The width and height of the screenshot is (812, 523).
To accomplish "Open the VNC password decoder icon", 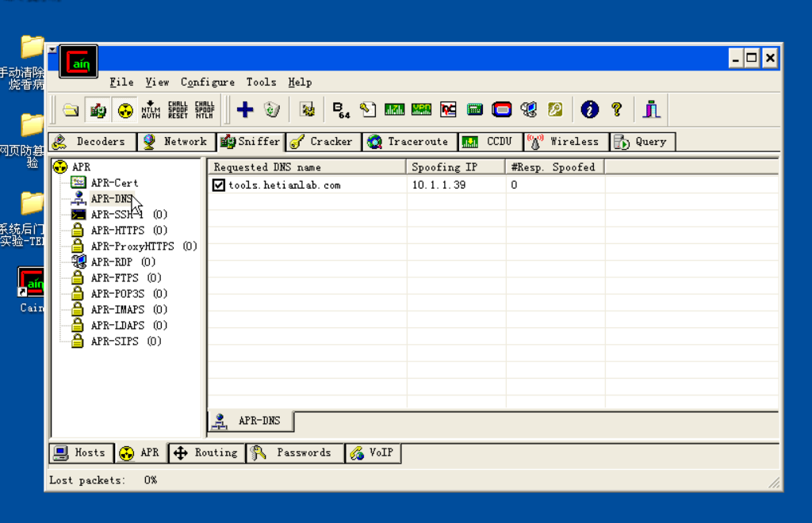I will click(x=448, y=109).
